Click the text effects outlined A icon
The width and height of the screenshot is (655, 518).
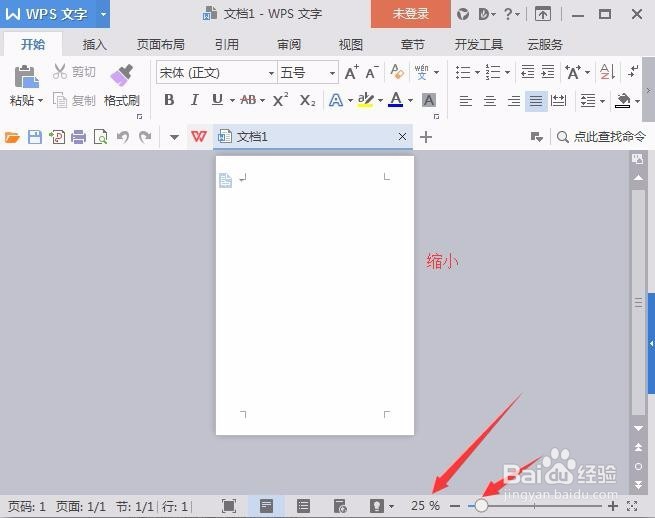(x=336, y=100)
